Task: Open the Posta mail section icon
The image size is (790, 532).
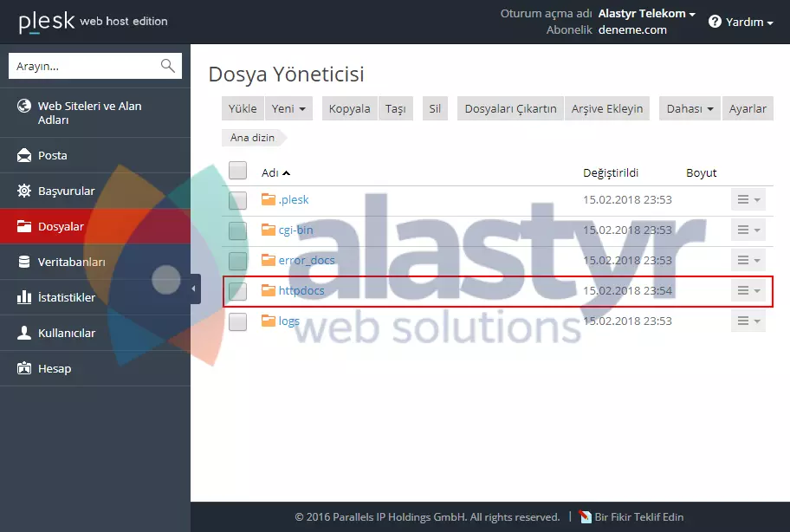Action: 25,155
